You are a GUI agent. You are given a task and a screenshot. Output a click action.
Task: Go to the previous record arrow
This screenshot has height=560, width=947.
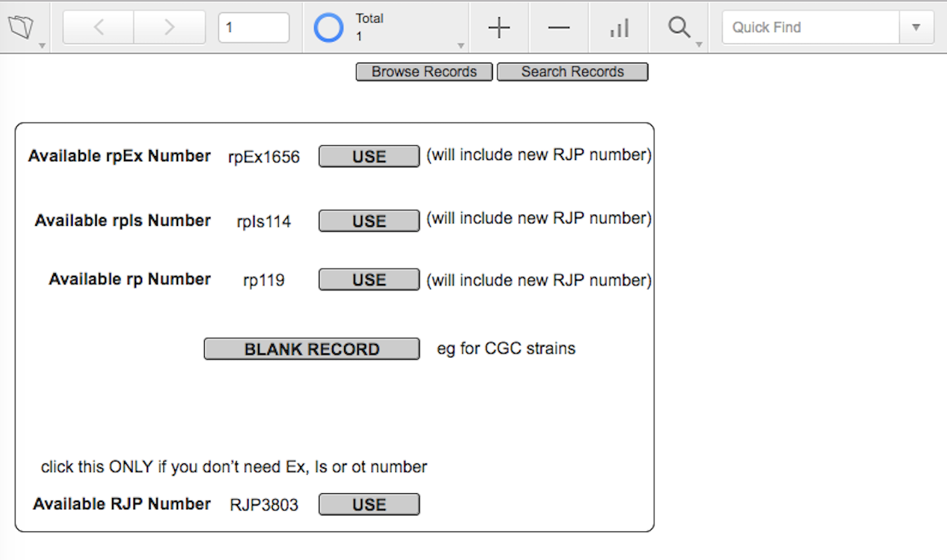99,27
